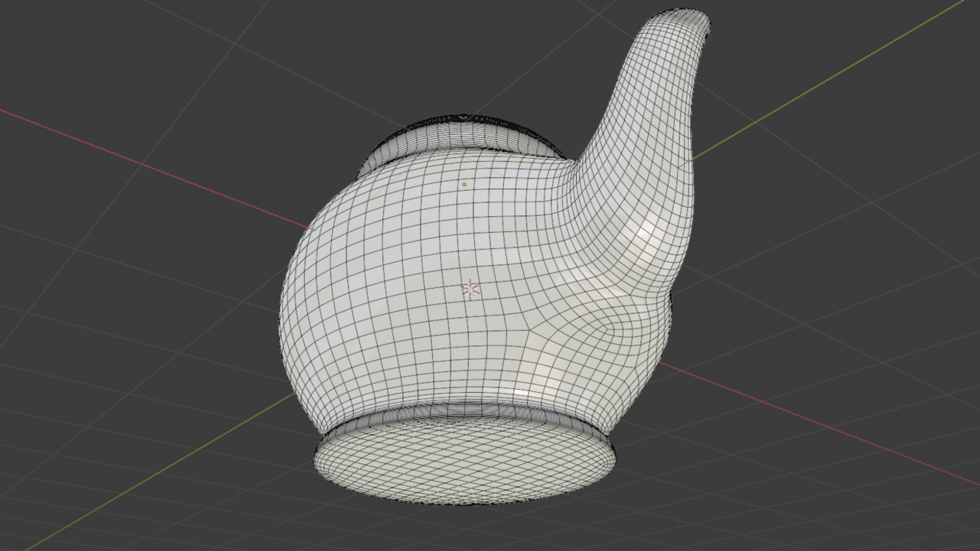The height and width of the screenshot is (551, 980).
Task: Click the orange object origin dot
Action: [464, 184]
